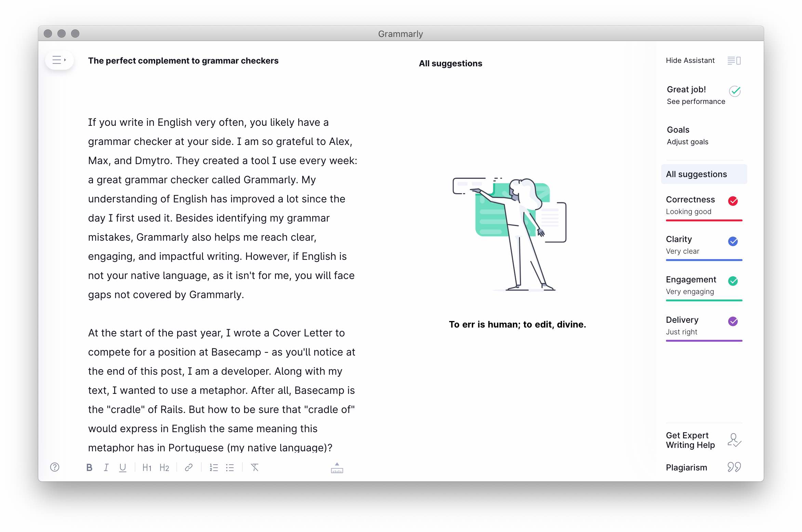Clear text formatting
The width and height of the screenshot is (802, 532).
255,467
